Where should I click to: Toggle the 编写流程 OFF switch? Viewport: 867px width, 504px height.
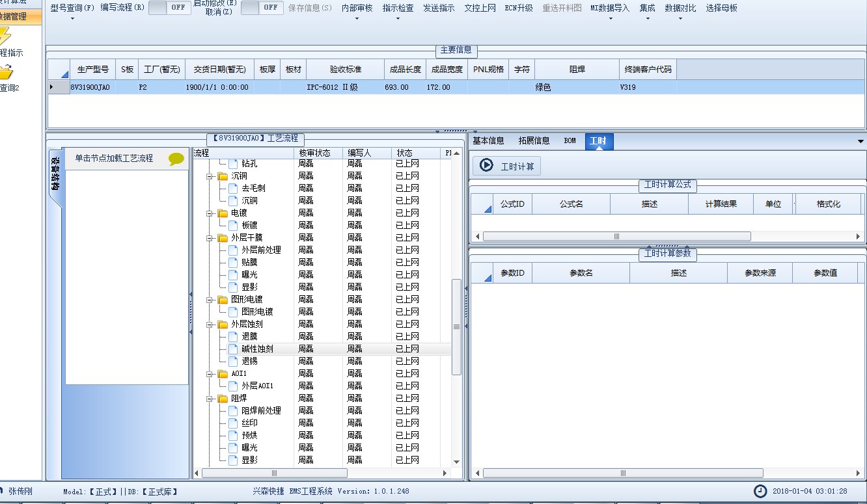pos(170,8)
